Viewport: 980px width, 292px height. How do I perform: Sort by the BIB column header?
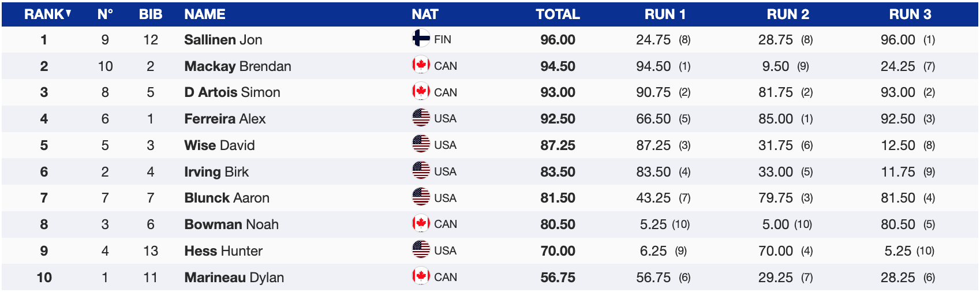point(151,14)
